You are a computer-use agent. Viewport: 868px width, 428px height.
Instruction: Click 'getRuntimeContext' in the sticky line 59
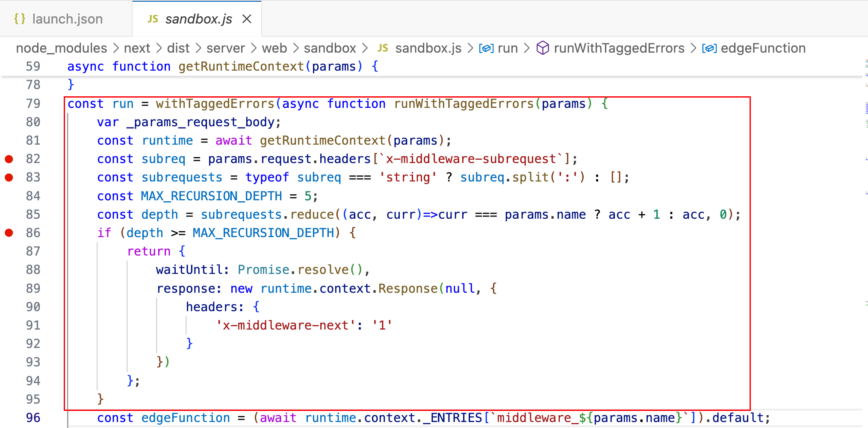coord(241,66)
